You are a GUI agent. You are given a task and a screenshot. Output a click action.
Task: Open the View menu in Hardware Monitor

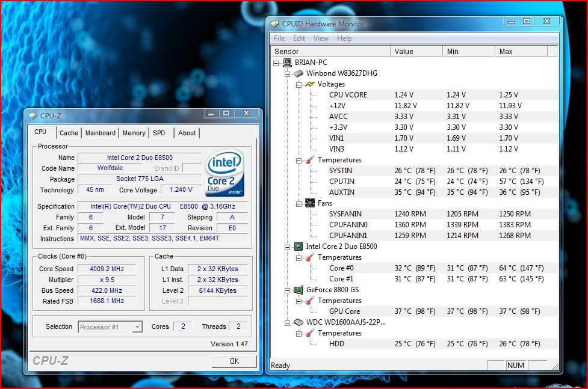click(x=321, y=38)
